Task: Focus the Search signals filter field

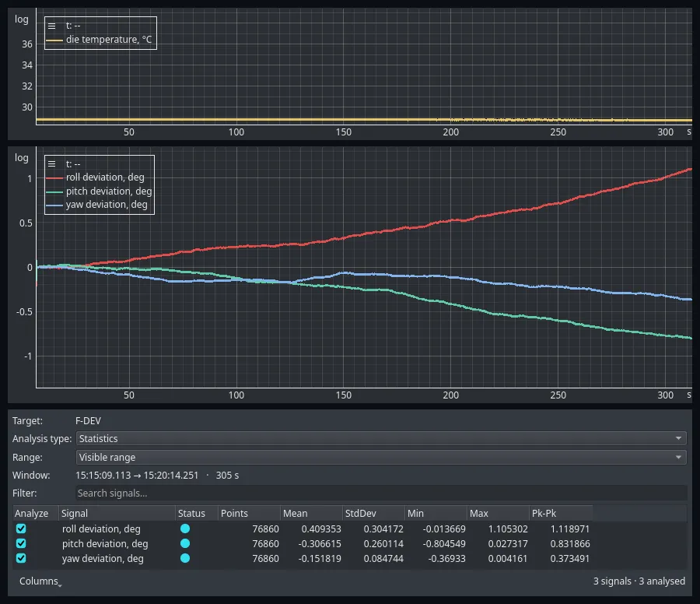Action: (381, 493)
